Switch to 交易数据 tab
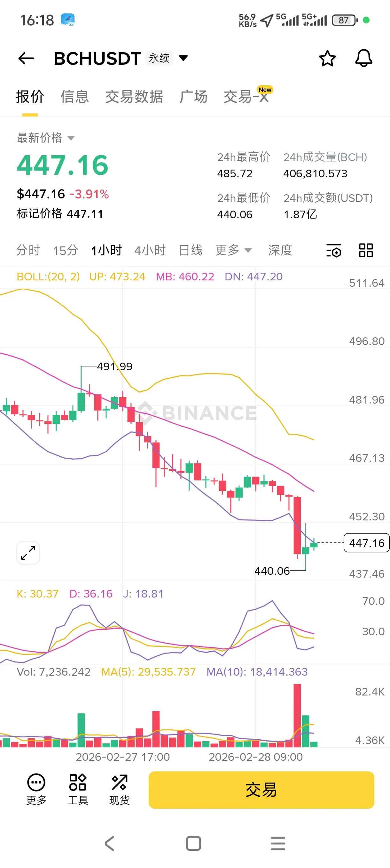The height and width of the screenshot is (868, 390). tap(134, 97)
